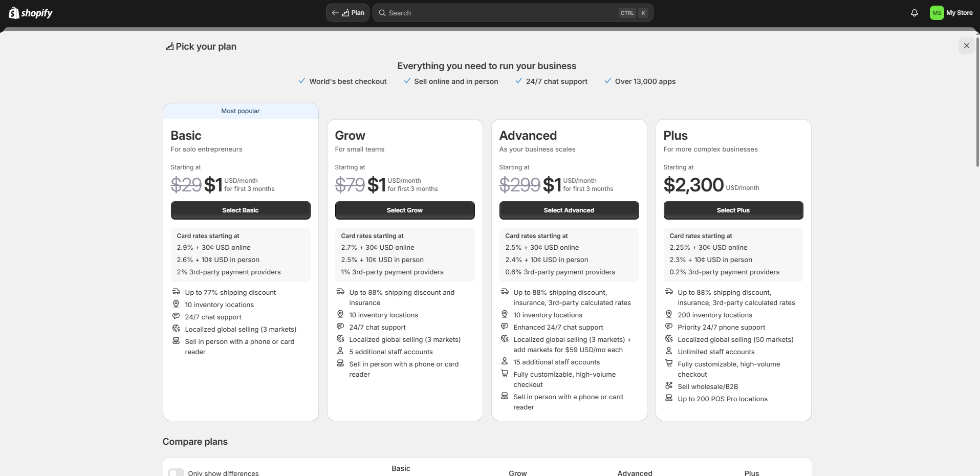This screenshot has height=476, width=980.
Task: Click Grow sell in person POS icon
Action: [340, 363]
